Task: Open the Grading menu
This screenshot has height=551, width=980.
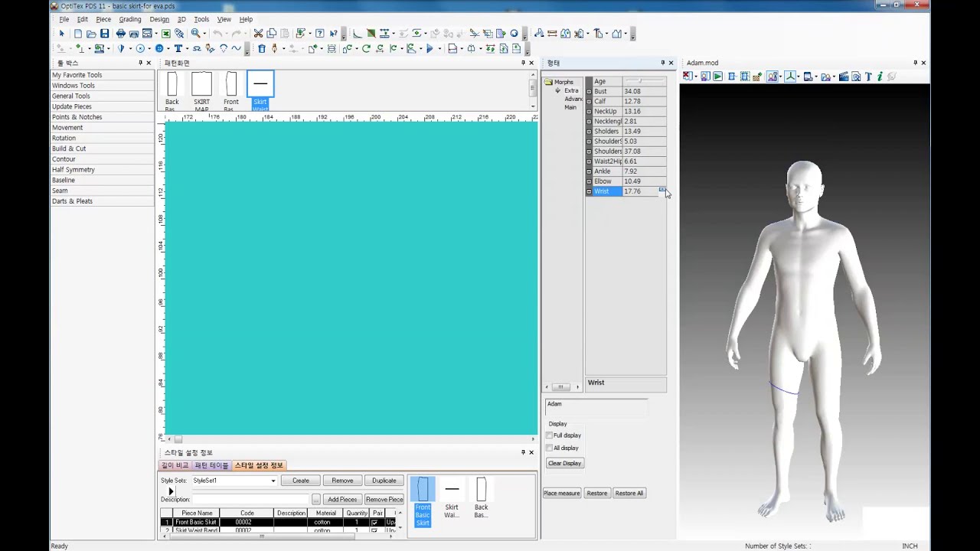Action: (130, 19)
